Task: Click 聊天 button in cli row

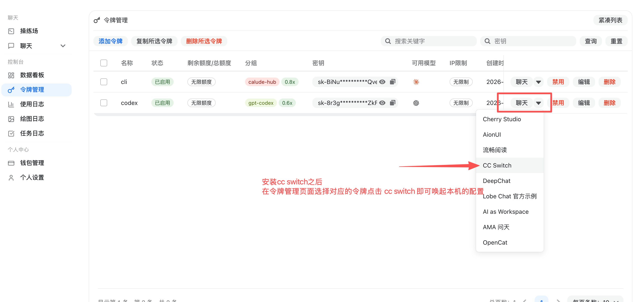Action: 522,82
